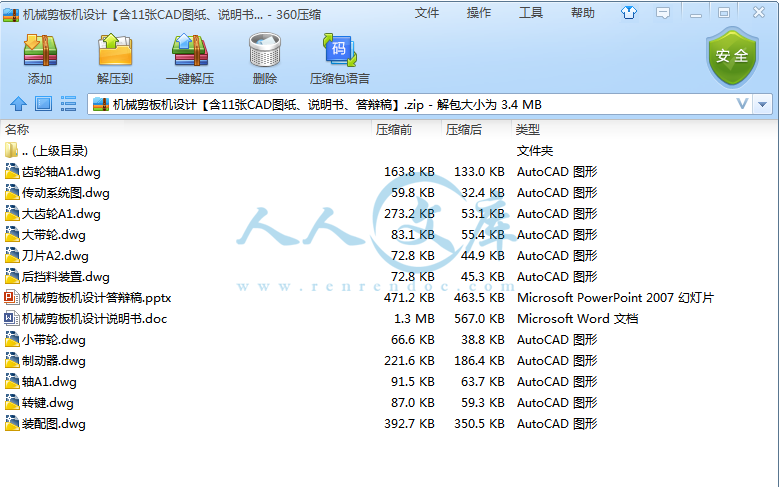The height and width of the screenshot is (487, 779).
Task: Switch to large icon view
Action: pos(43,104)
